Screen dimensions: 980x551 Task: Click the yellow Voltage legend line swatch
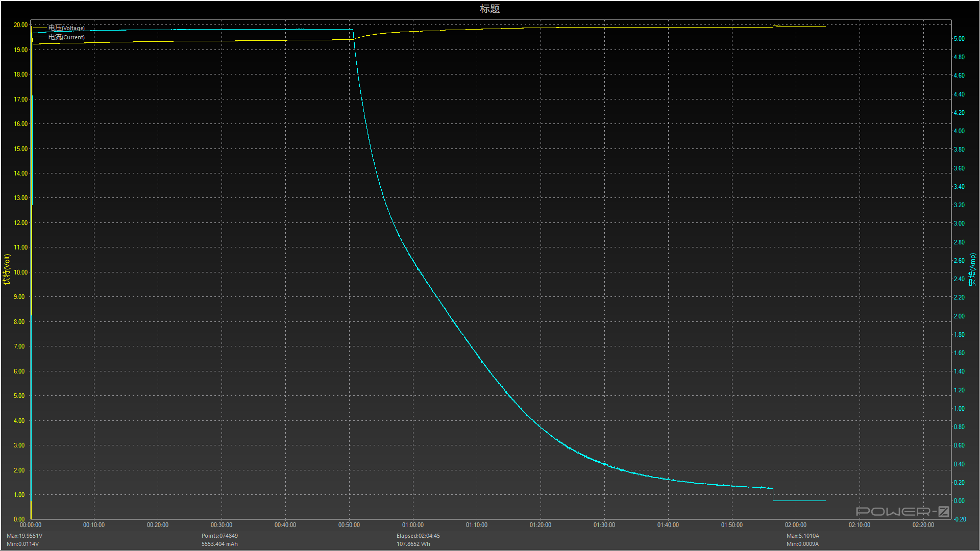coord(40,28)
